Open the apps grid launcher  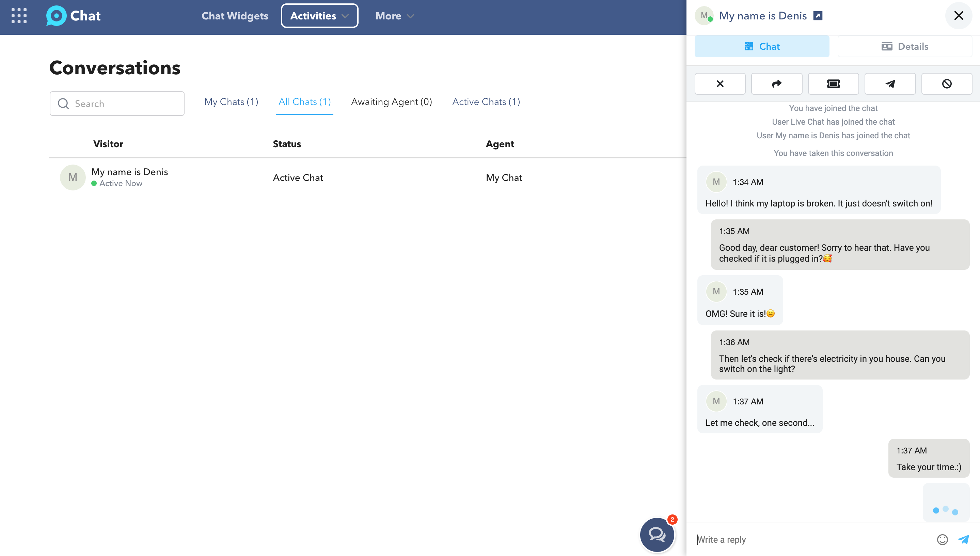pyautogui.click(x=19, y=16)
